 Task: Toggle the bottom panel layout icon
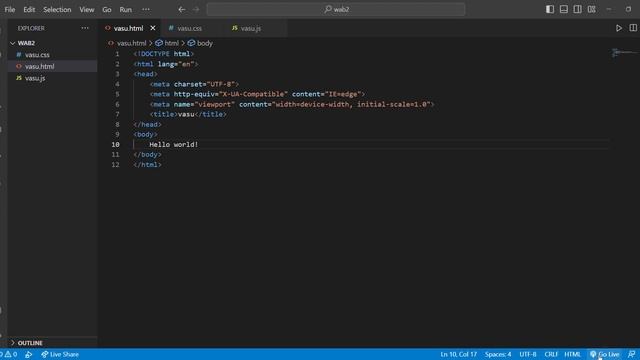coord(564,9)
